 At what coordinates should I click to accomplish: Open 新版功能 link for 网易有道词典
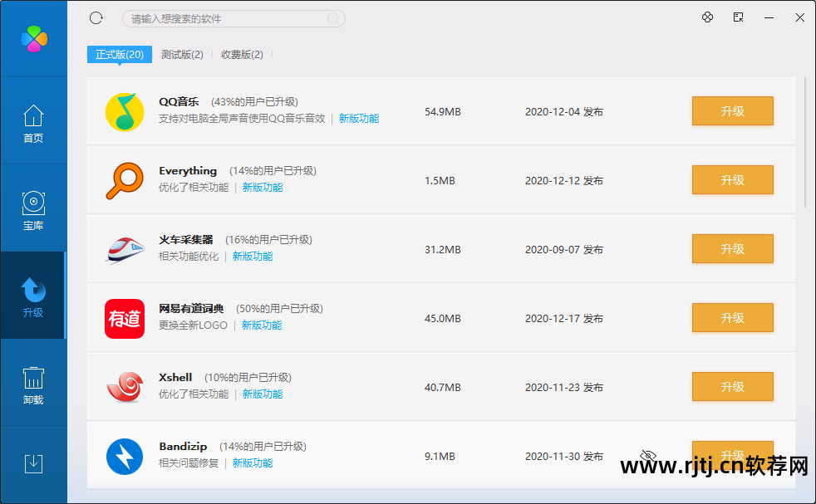coord(262,325)
